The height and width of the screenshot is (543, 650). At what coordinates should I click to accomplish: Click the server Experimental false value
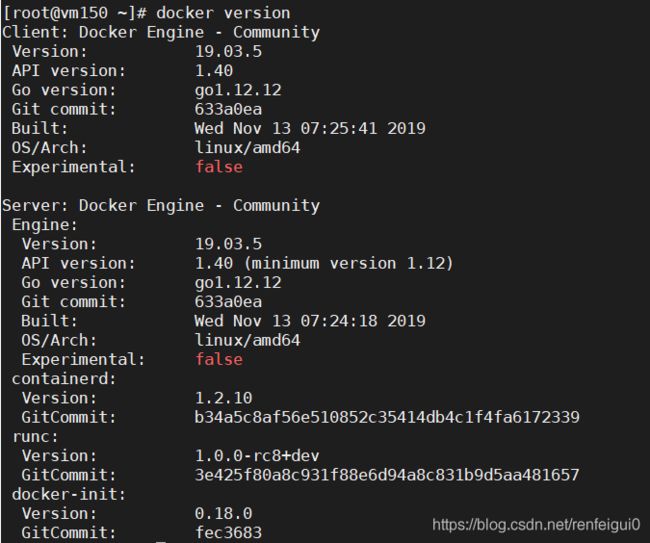(x=219, y=359)
